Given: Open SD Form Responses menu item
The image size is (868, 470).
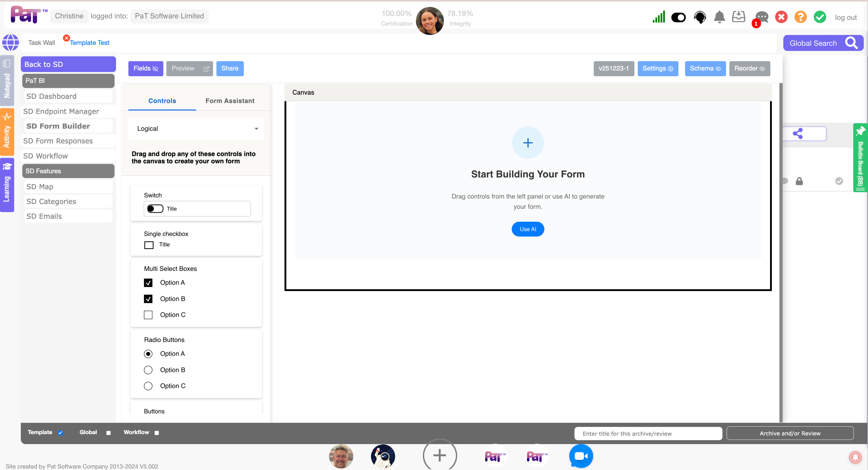Looking at the screenshot, I should [58, 141].
